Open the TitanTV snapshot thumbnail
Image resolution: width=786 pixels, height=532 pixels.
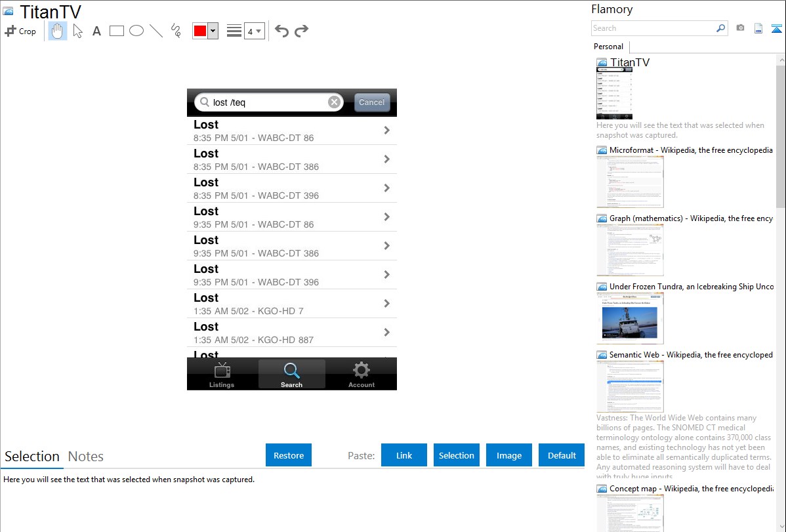614,94
